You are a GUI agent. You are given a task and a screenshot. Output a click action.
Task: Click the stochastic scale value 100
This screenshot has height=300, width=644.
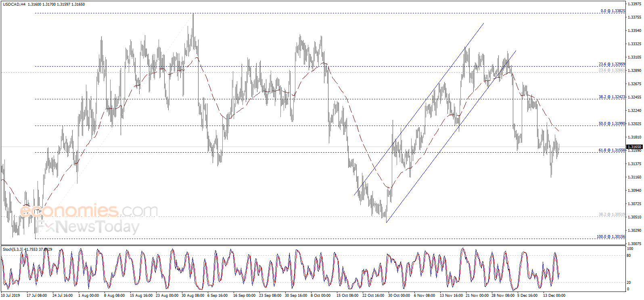tap(629, 249)
